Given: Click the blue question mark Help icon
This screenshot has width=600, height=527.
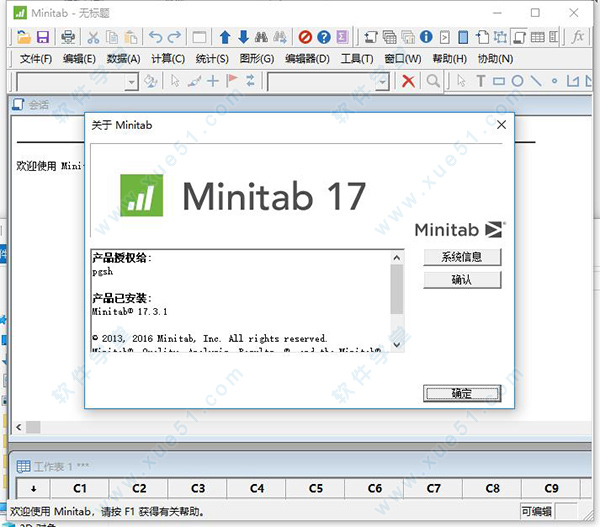Looking at the screenshot, I should click(323, 37).
